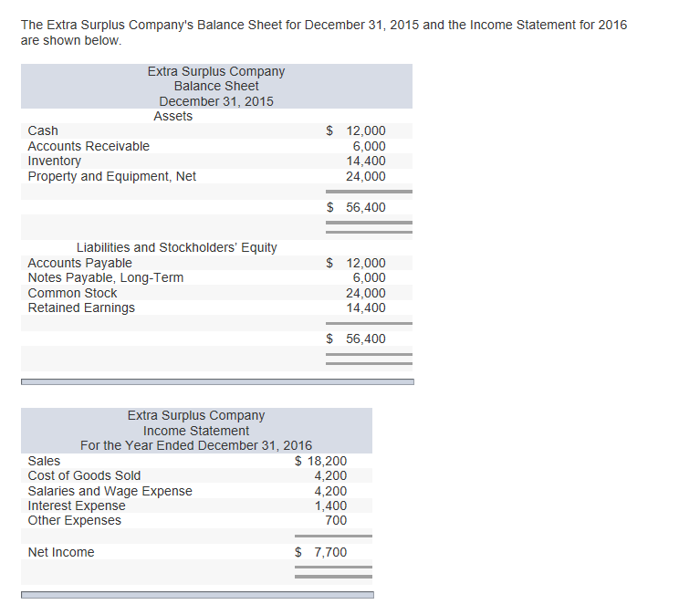This screenshot has height=615, width=700.
Task: Click the Net Income amount '$ 7,700'
Action: point(320,552)
